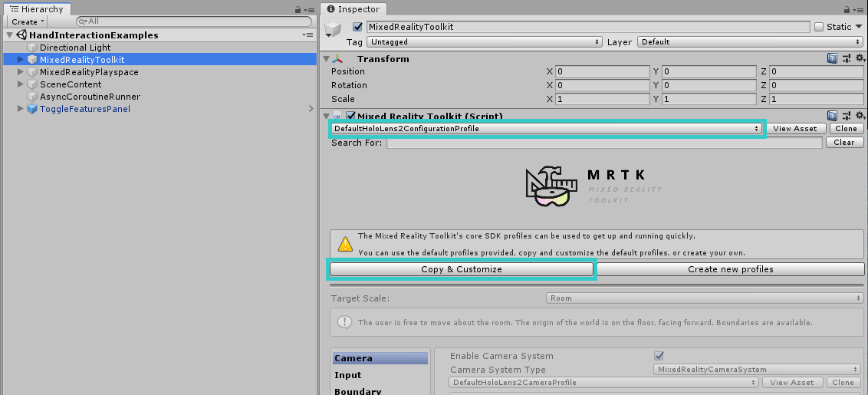
Task: Click Position X value field
Action: pos(602,71)
